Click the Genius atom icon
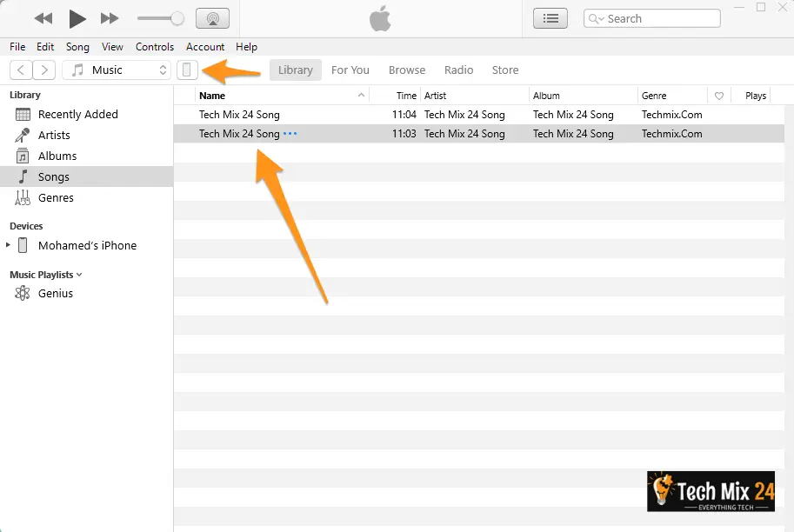This screenshot has height=532, width=794. [x=23, y=293]
